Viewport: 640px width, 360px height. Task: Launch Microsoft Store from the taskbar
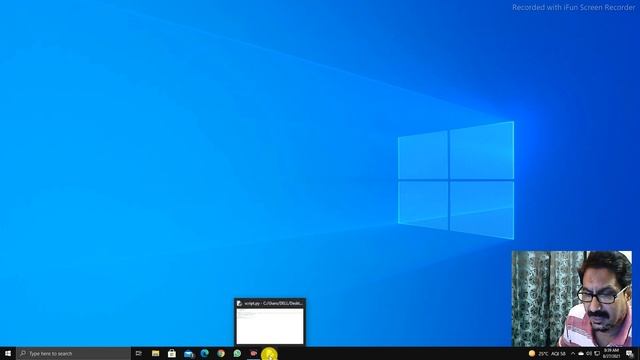point(172,353)
